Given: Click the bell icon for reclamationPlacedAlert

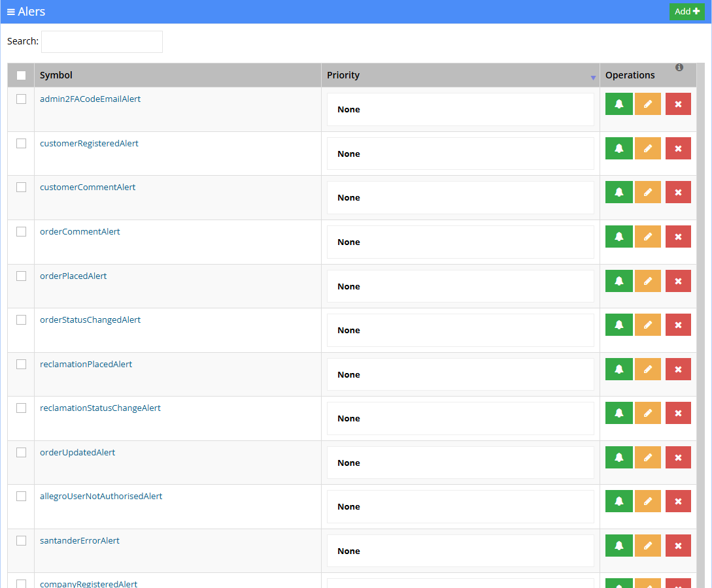Looking at the screenshot, I should click(x=619, y=369).
